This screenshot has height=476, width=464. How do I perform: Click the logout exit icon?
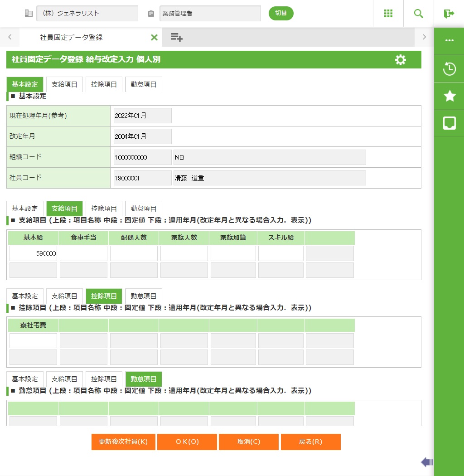[449, 14]
